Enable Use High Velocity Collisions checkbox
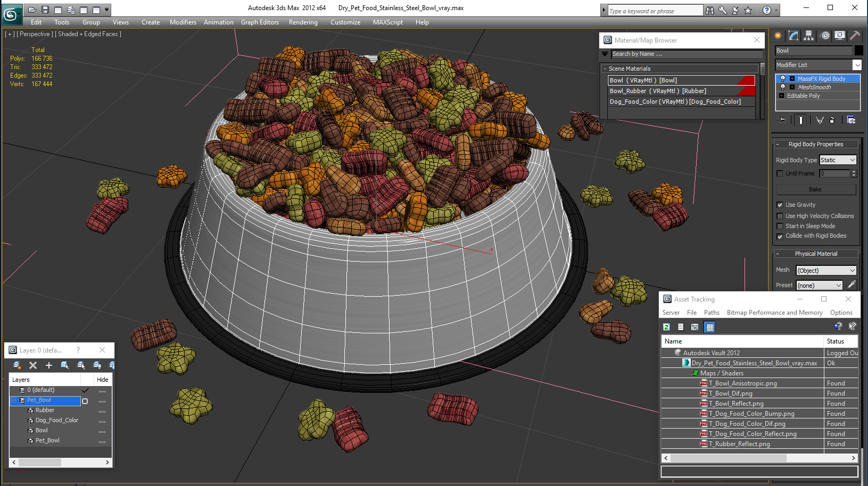868x486 pixels. click(x=780, y=216)
